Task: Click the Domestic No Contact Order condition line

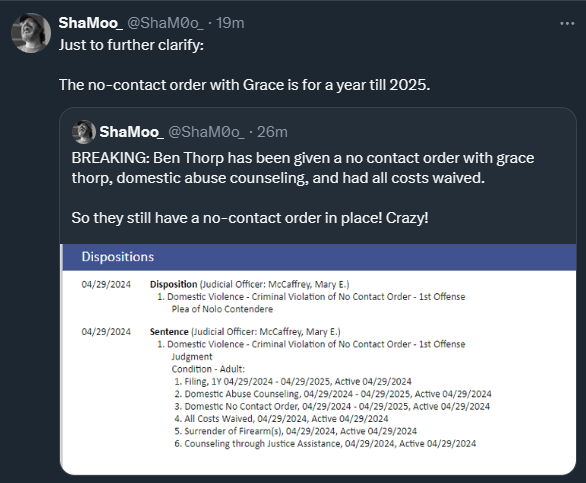Action: 332,406
